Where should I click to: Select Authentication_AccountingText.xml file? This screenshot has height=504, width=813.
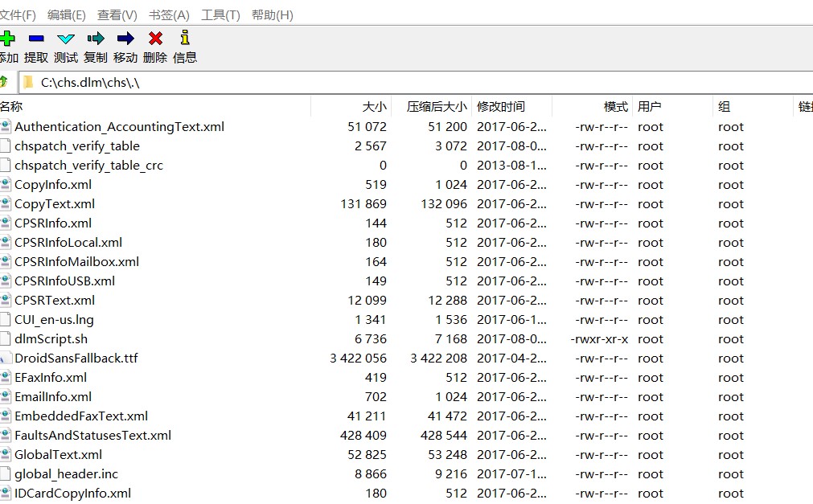pyautogui.click(x=119, y=127)
